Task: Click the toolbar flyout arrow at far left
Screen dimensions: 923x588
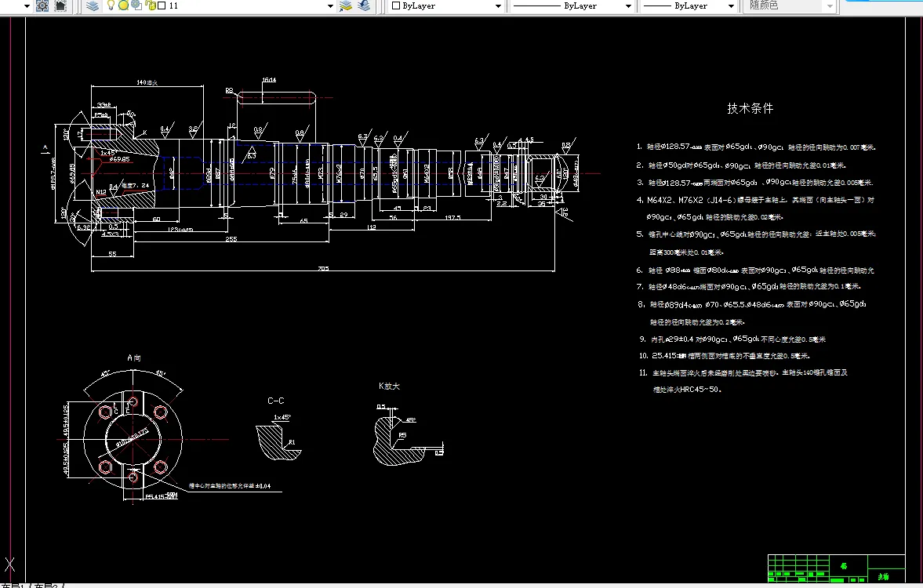Action: pos(26,5)
